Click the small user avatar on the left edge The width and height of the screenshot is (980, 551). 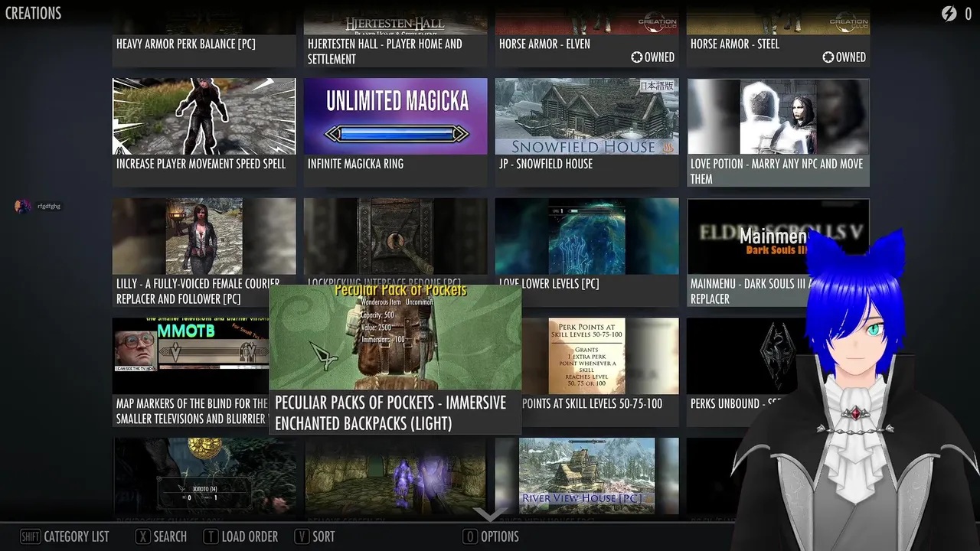[23, 206]
